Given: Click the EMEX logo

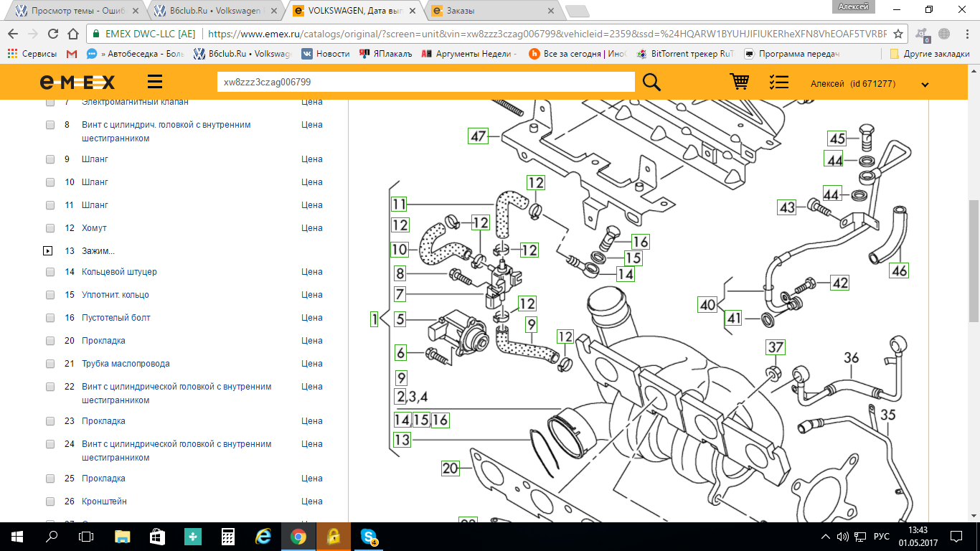Looking at the screenshot, I should click(x=77, y=83).
